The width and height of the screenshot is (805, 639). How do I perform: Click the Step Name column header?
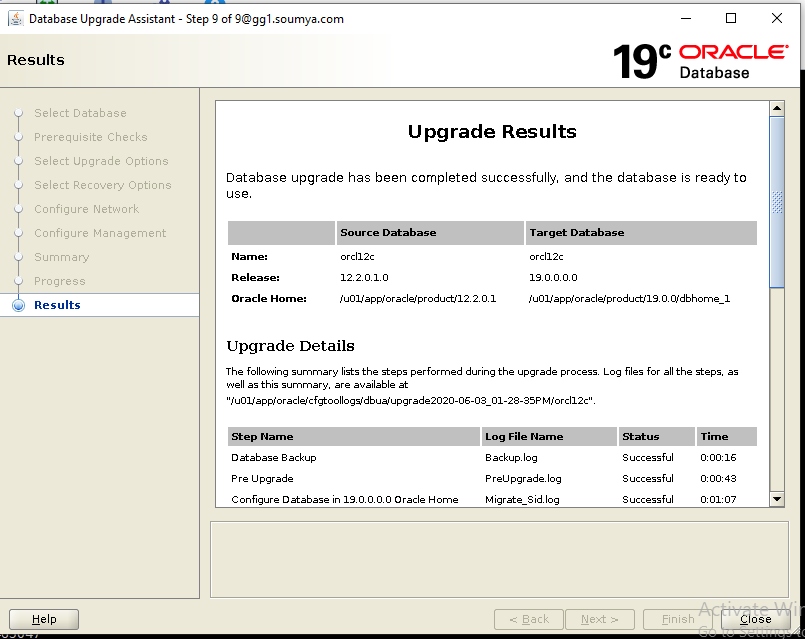[x=354, y=436]
